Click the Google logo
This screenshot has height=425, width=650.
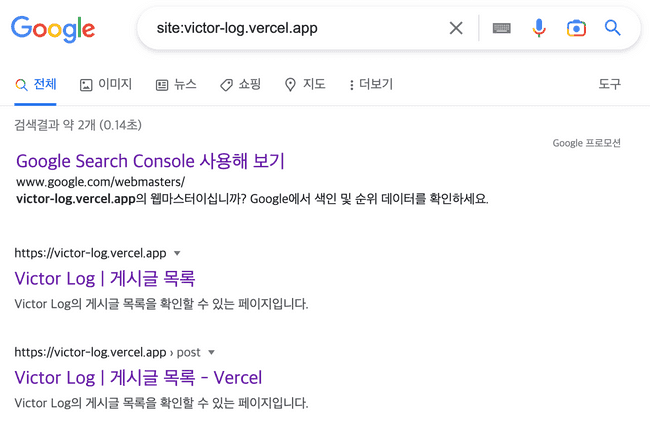53,29
